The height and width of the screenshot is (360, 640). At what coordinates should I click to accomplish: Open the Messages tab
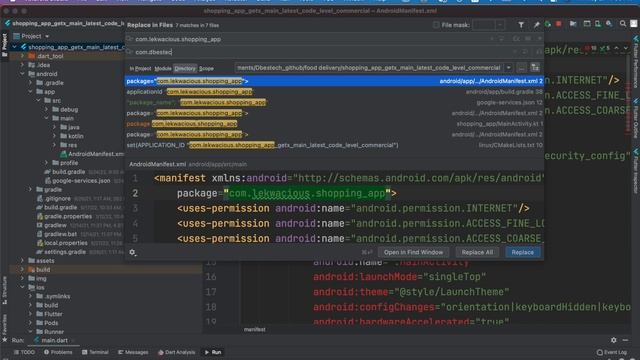click(133, 352)
